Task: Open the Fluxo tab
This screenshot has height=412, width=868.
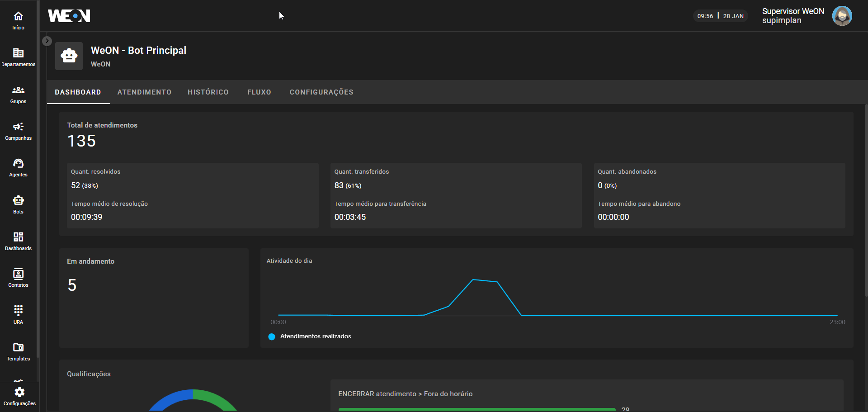Action: tap(259, 92)
